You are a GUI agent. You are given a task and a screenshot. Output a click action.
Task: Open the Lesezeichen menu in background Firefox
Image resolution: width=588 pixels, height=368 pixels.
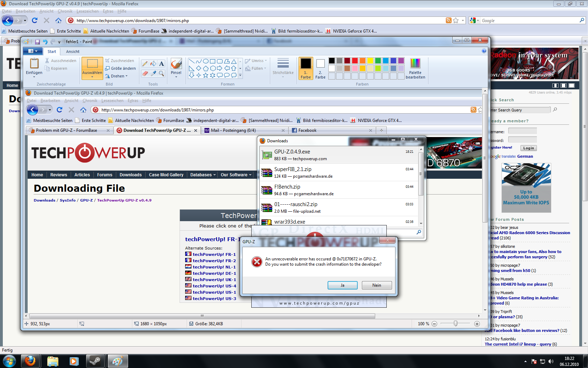click(x=87, y=11)
